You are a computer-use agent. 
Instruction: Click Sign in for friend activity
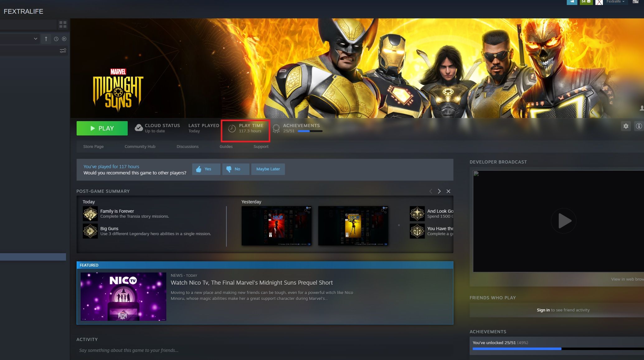tap(543, 310)
